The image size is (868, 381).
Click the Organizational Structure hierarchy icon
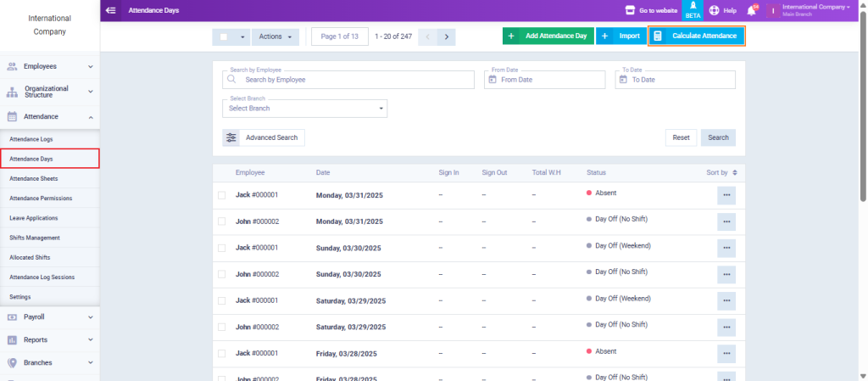pos(12,92)
